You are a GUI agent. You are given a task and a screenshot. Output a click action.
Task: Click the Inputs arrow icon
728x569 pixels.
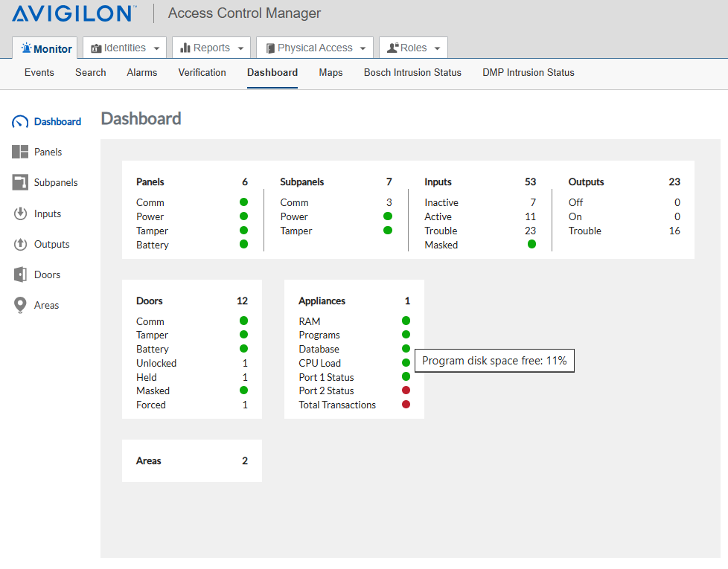click(x=20, y=213)
